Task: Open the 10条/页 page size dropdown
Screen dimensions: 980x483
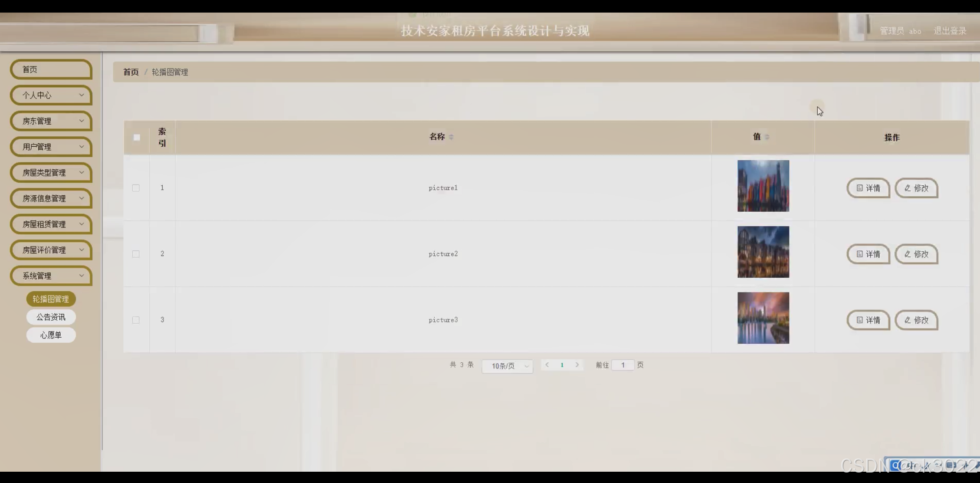Action: (x=507, y=366)
